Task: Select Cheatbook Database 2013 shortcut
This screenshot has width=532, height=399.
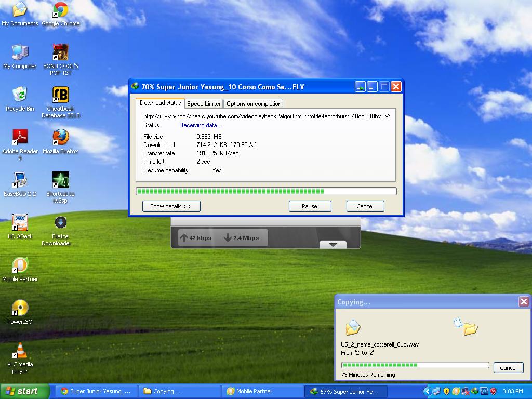Action: tap(61, 102)
